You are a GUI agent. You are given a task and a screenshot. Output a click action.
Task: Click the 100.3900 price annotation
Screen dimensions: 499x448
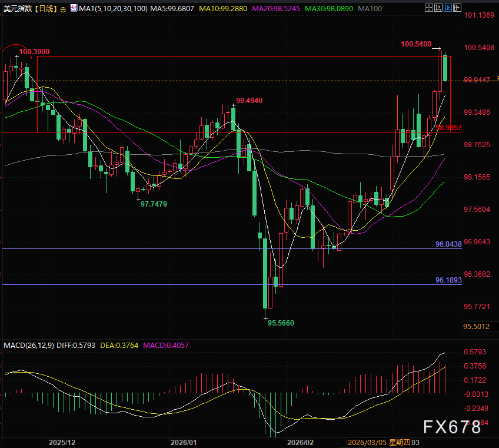[x=34, y=52]
